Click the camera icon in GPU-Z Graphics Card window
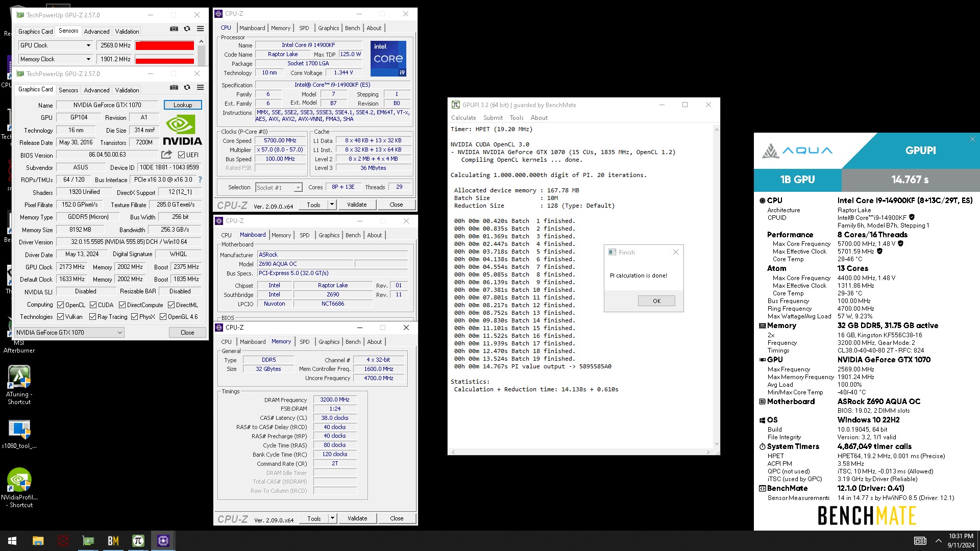The width and height of the screenshot is (980, 551). (174, 88)
